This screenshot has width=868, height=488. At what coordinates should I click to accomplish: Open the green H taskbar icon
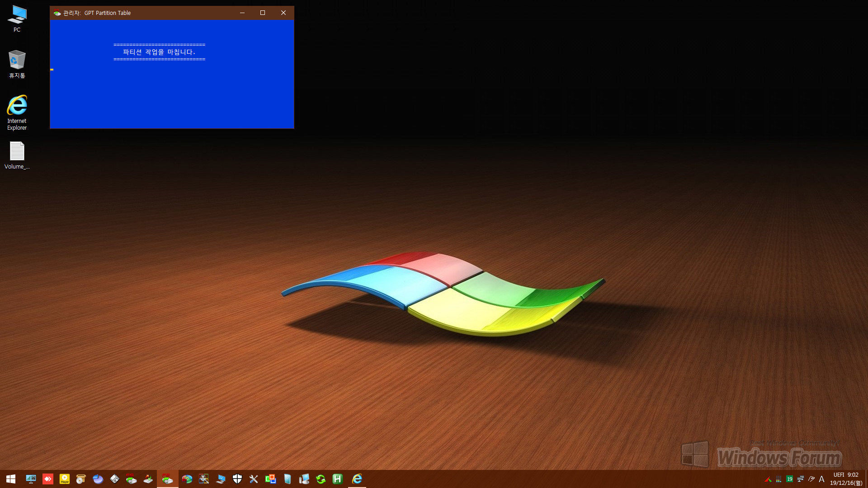tap(338, 479)
